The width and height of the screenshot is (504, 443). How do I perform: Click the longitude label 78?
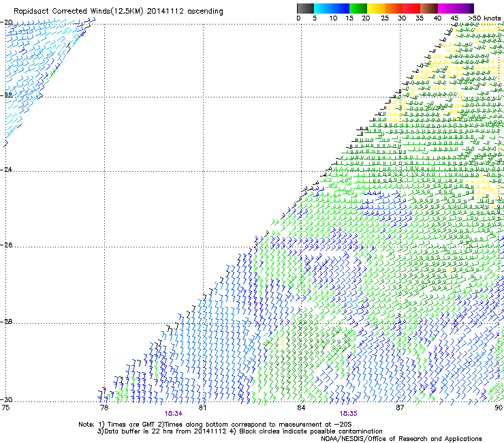104,408
